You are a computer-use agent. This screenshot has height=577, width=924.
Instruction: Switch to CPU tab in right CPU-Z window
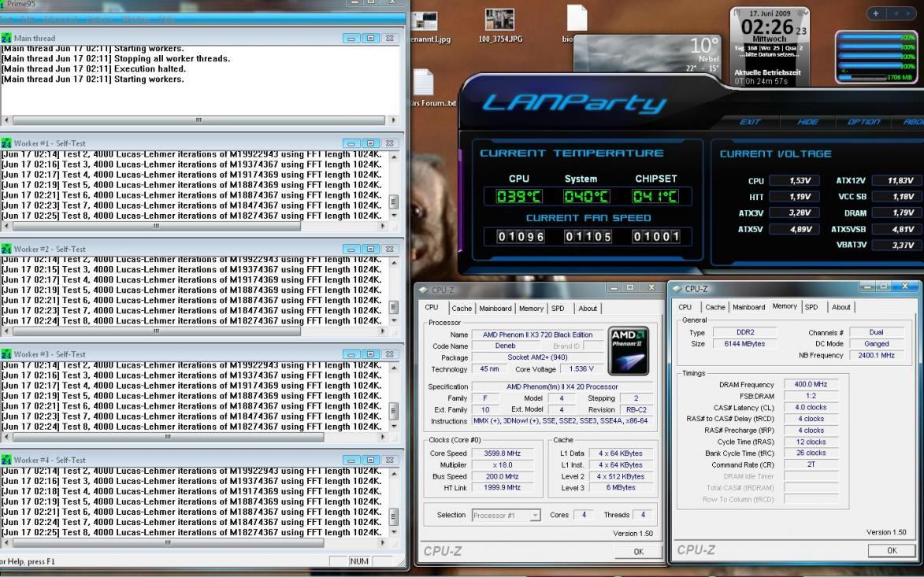(x=685, y=307)
